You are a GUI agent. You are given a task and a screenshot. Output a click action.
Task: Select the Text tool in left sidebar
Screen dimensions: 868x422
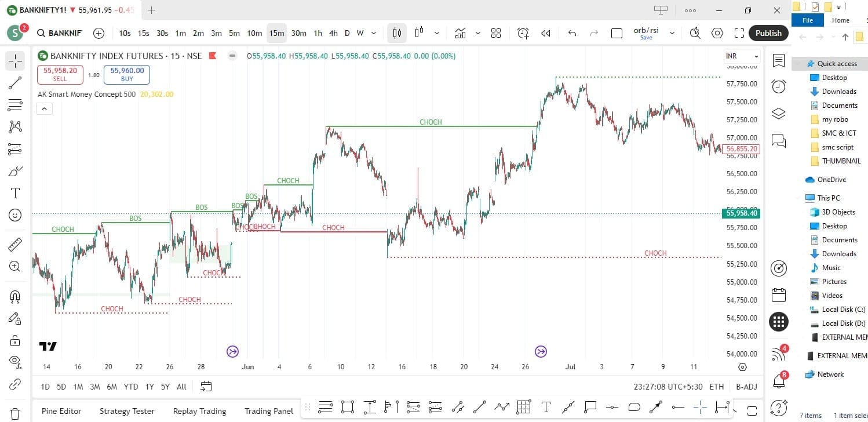[x=15, y=193]
